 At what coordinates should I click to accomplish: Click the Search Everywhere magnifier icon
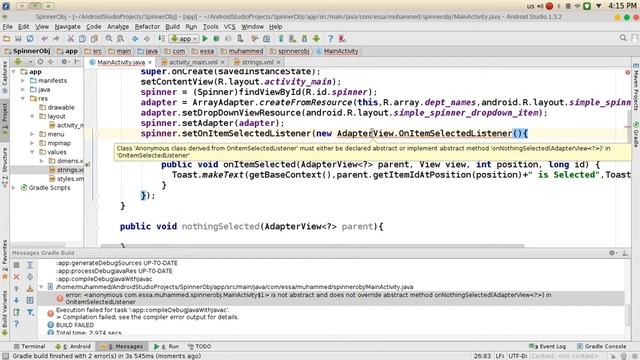tap(623, 38)
